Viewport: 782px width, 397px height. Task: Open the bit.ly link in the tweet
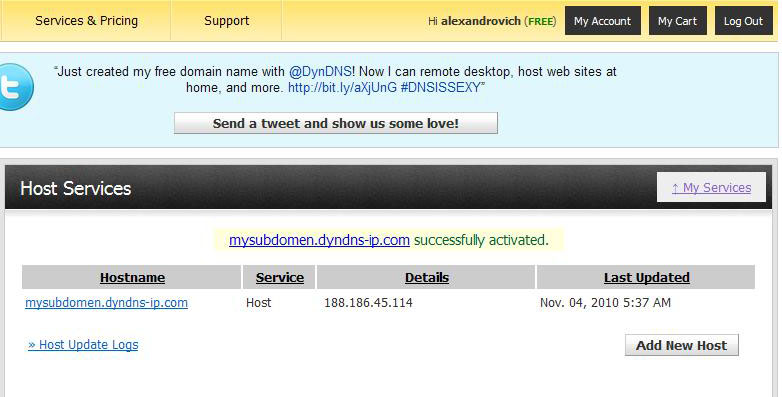point(343,88)
